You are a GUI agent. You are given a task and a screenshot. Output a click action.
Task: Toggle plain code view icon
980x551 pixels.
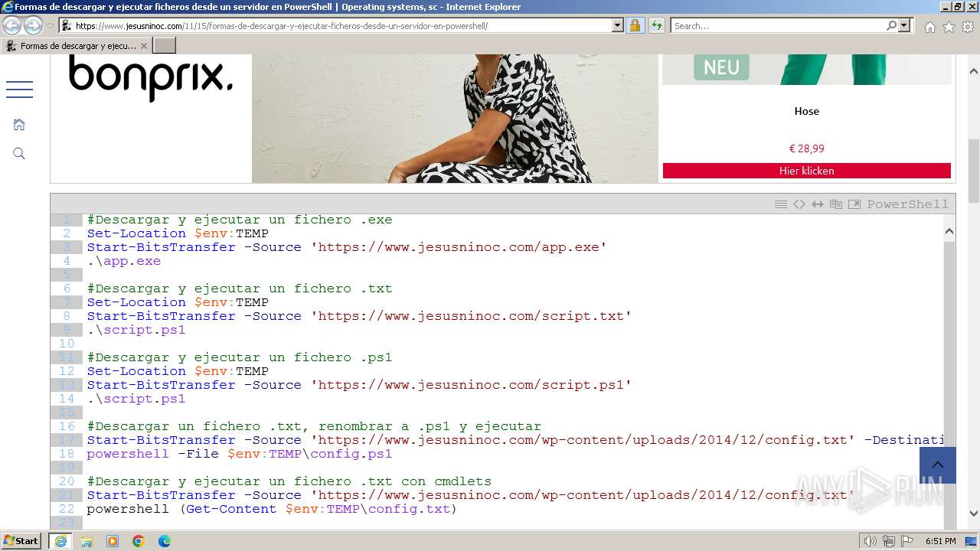[x=799, y=204]
